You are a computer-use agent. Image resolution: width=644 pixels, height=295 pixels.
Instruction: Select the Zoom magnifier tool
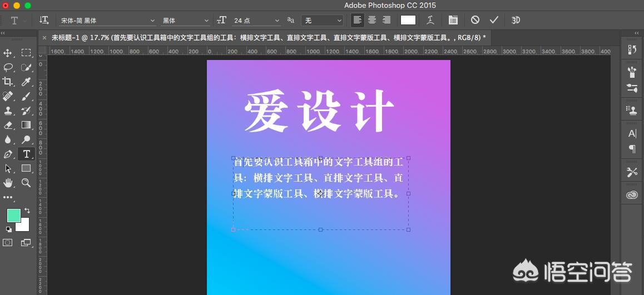click(x=26, y=183)
